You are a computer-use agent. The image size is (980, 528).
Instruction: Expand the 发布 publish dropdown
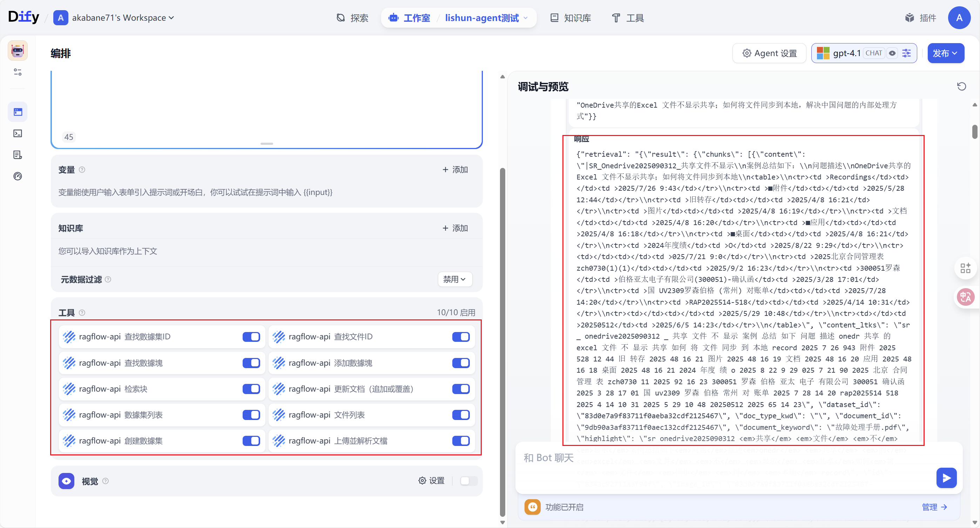point(945,53)
